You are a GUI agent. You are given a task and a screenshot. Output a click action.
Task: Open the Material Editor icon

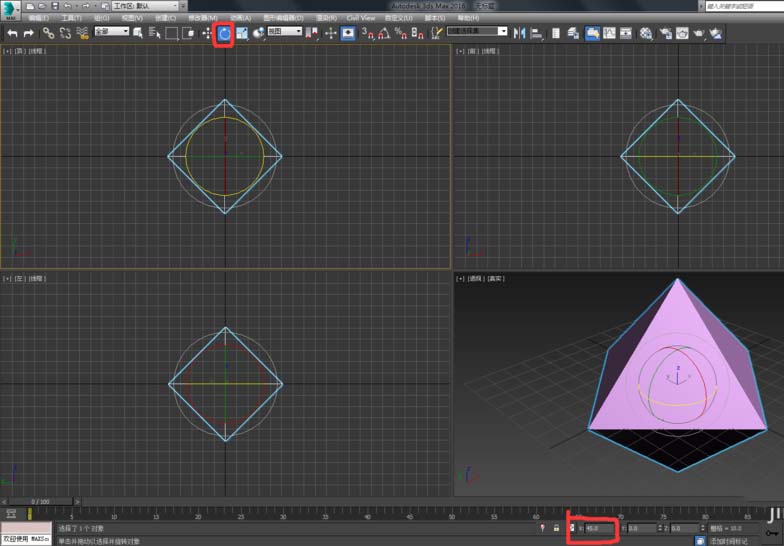tap(646, 34)
